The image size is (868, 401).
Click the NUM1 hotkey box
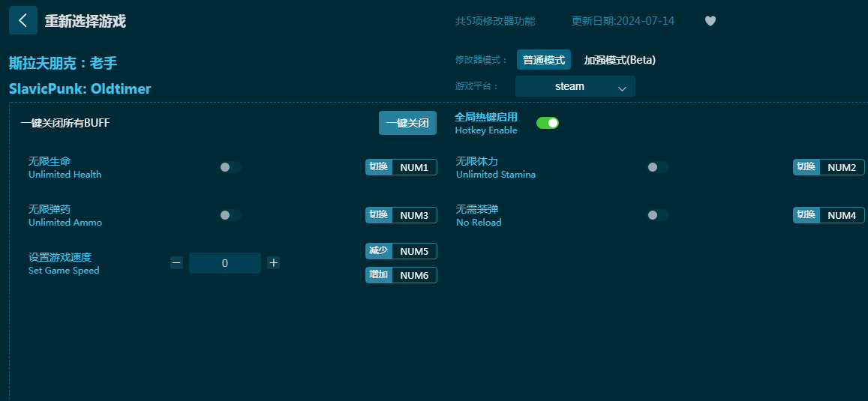point(414,167)
